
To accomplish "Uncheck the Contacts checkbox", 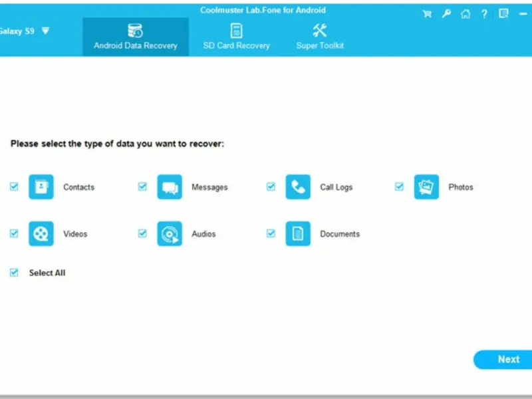I will [x=14, y=187].
